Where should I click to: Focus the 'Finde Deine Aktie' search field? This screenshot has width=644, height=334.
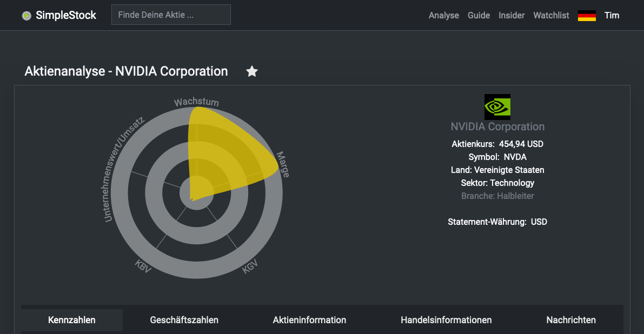171,15
